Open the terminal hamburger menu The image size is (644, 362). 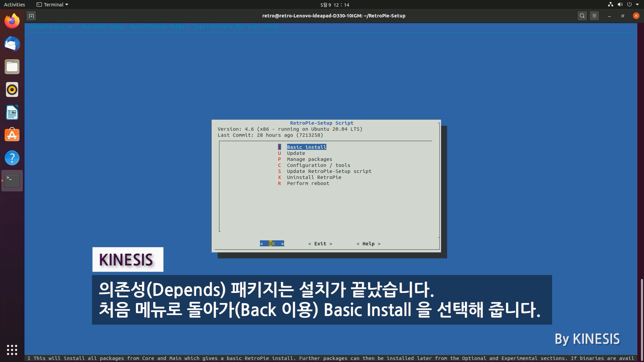(594, 16)
